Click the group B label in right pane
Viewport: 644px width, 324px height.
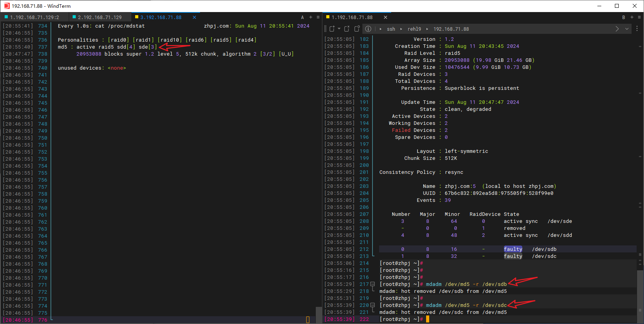[624, 18]
